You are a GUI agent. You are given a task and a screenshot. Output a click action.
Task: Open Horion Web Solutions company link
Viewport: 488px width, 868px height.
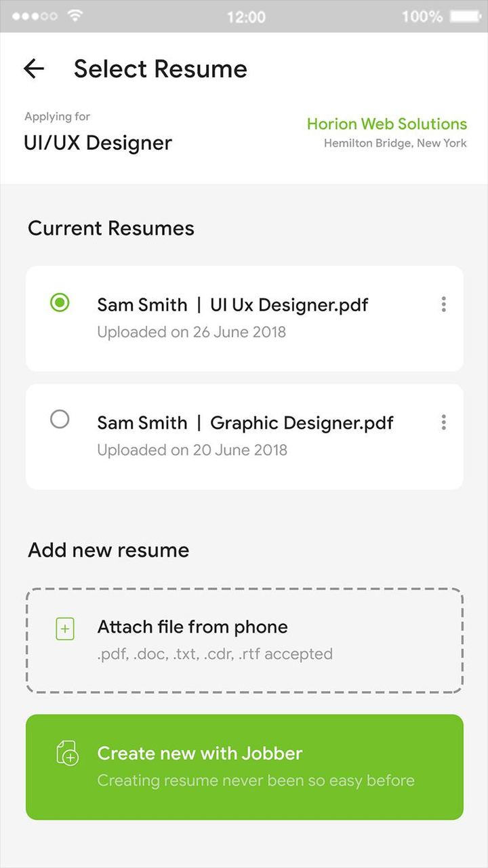pyautogui.click(x=386, y=124)
